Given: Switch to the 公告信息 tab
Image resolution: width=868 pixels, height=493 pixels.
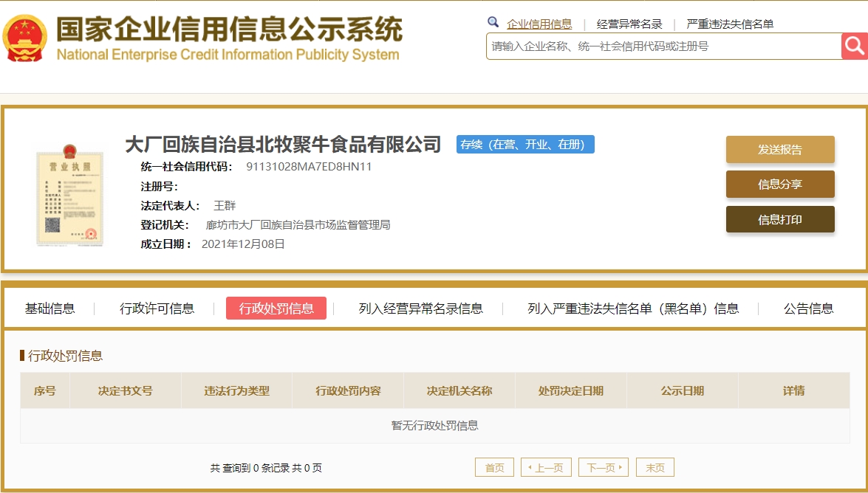Looking at the screenshot, I should point(809,308).
